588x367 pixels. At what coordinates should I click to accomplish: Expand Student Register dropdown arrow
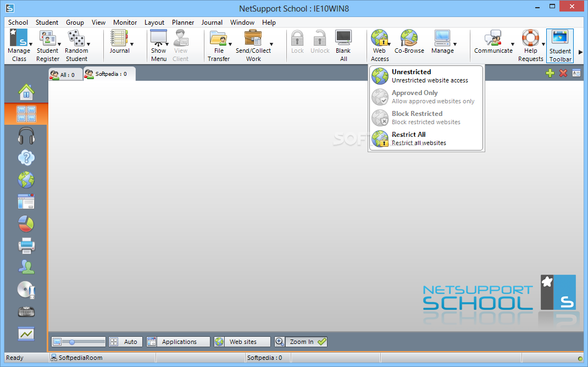click(59, 45)
